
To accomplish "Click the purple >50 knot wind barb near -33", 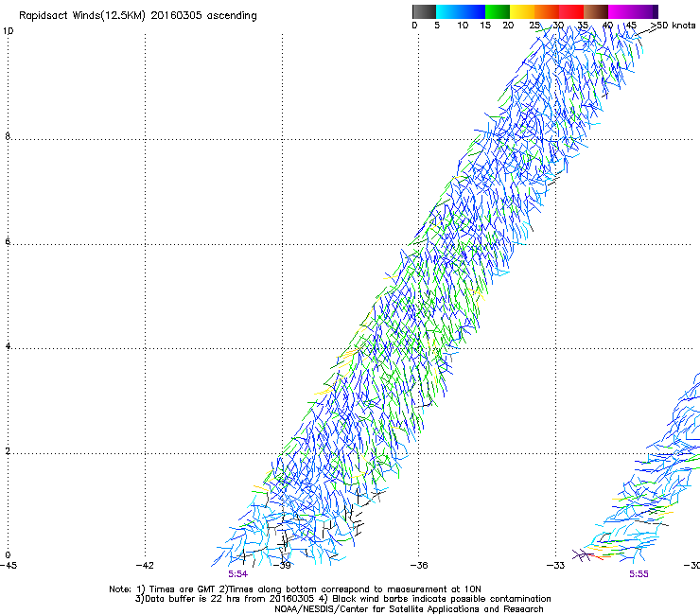I will pos(582,555).
